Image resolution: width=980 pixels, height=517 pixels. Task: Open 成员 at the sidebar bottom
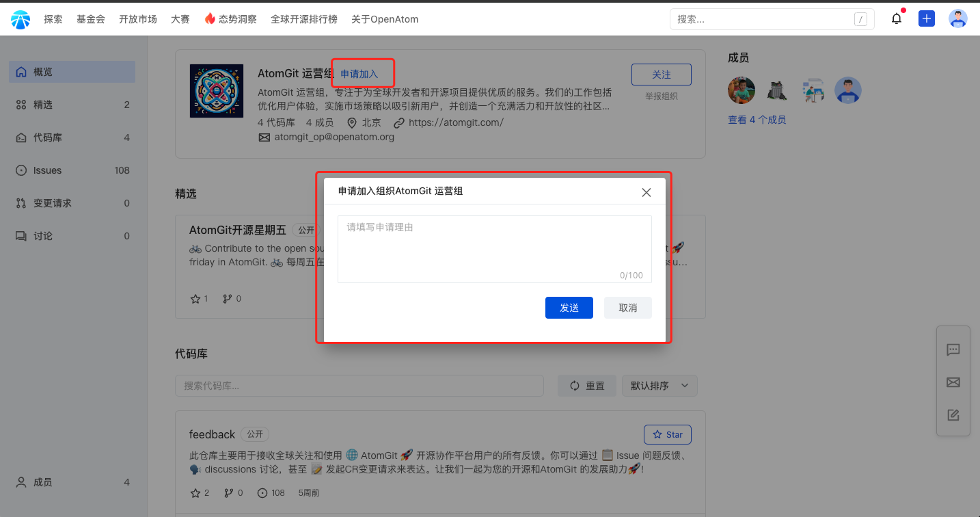click(x=72, y=482)
